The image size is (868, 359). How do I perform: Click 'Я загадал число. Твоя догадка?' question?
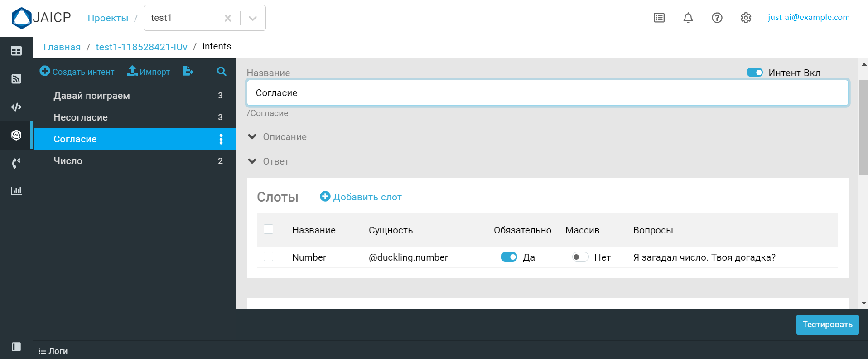pyautogui.click(x=704, y=257)
